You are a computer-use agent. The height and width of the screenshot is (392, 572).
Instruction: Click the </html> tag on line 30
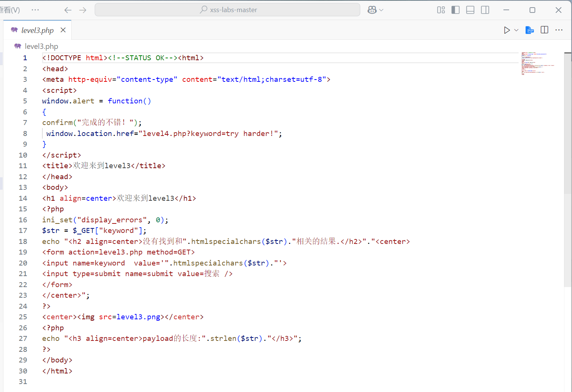click(x=57, y=371)
